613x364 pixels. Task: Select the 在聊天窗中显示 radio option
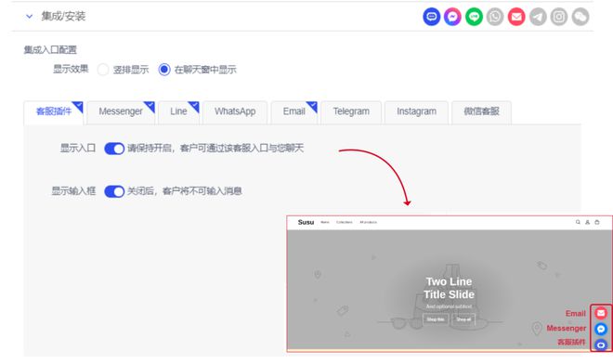click(164, 70)
